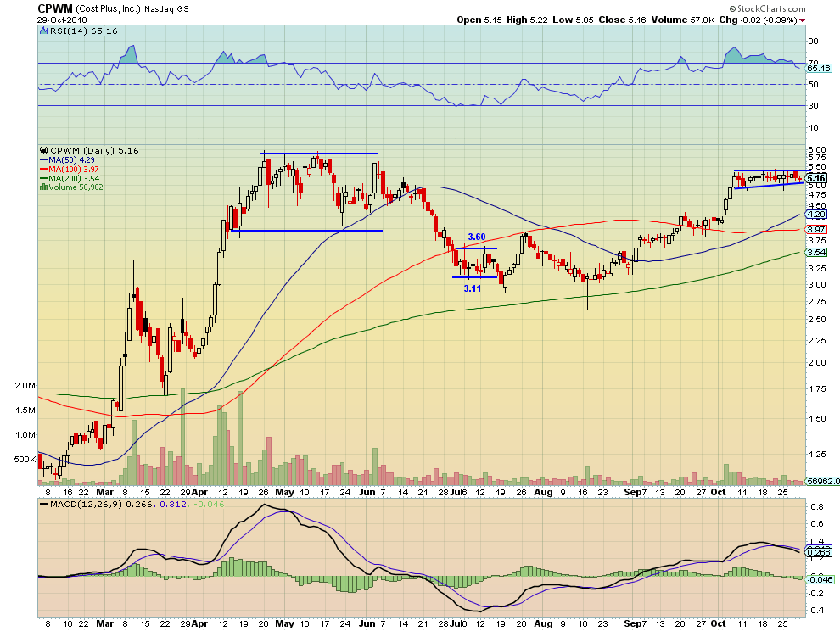Click the 3.60 resistance annotation
This screenshot has height=631, width=840.
477,237
